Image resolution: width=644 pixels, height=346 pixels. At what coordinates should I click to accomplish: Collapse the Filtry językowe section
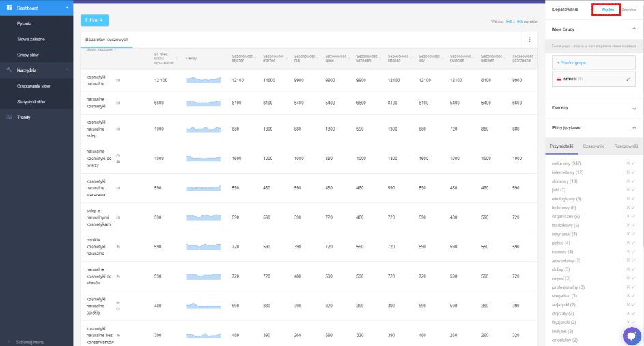point(634,127)
